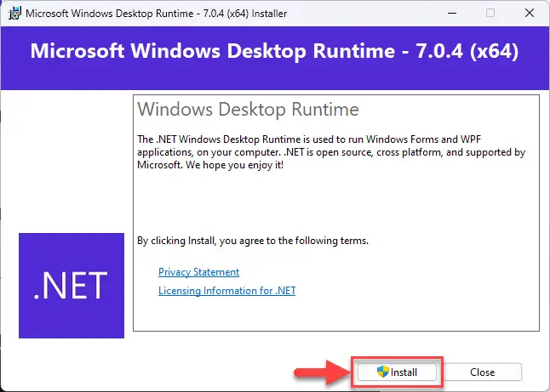Minimize the installer window
The height and width of the screenshot is (392, 550).
(452, 14)
